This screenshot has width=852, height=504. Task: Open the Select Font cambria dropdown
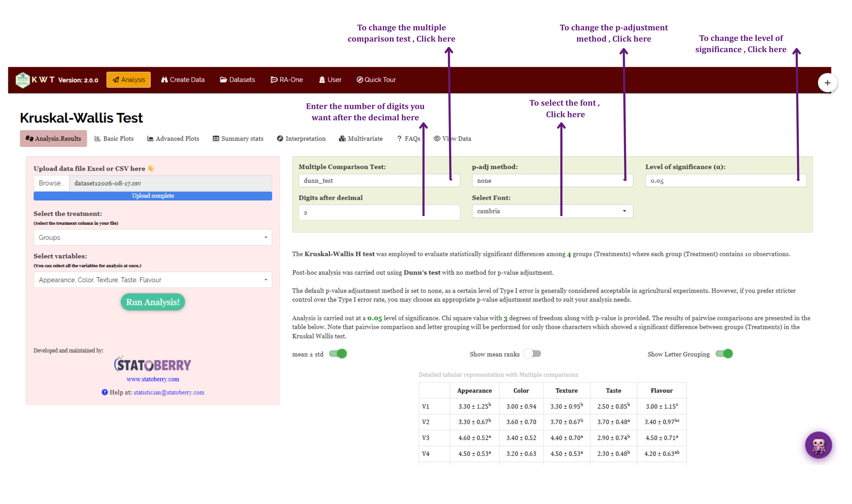(x=552, y=211)
